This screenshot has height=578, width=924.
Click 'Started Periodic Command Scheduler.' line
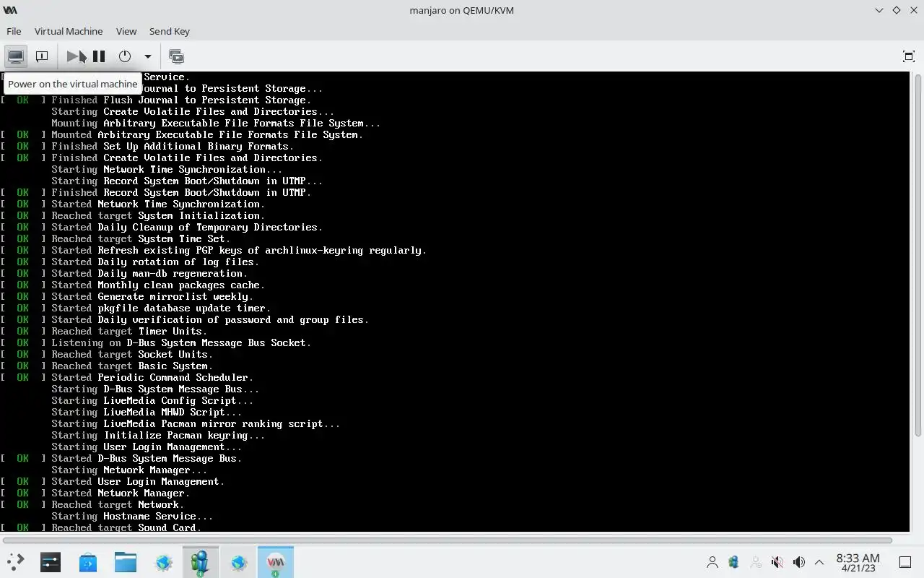(152, 377)
